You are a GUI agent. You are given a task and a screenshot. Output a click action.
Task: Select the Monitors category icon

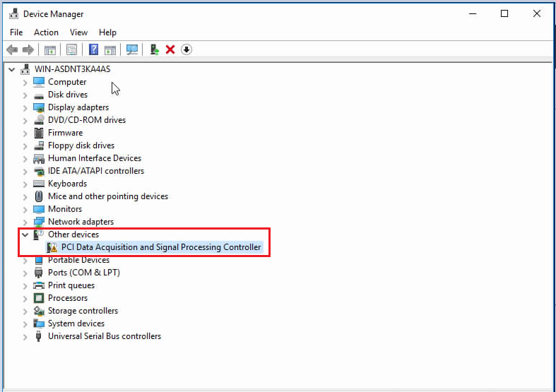click(x=39, y=209)
